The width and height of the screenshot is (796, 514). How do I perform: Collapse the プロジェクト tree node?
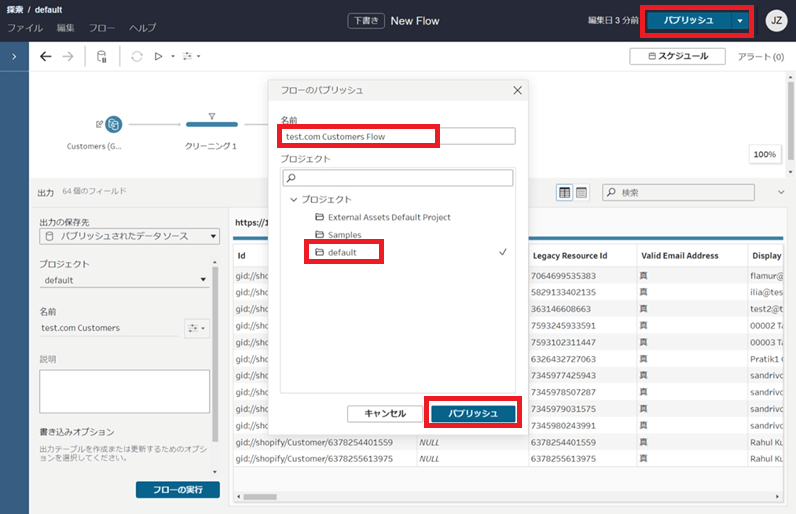[293, 199]
